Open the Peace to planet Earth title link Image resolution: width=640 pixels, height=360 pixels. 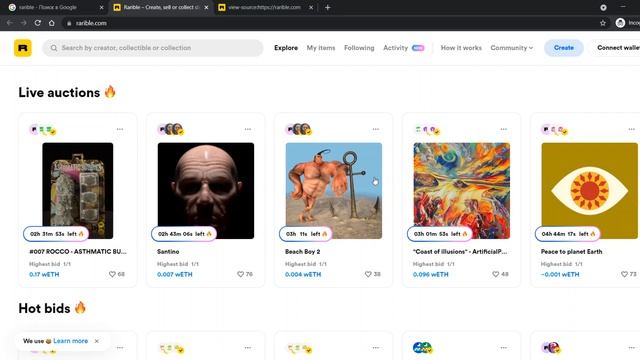pos(571,251)
